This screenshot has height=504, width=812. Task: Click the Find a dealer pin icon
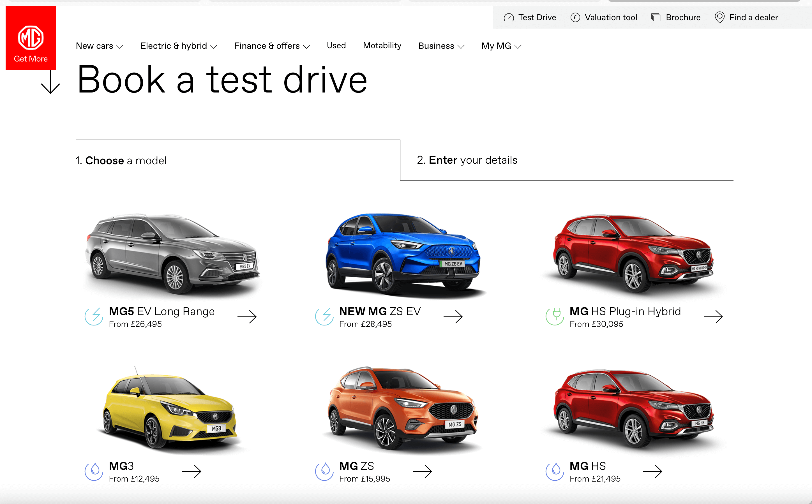pyautogui.click(x=719, y=17)
